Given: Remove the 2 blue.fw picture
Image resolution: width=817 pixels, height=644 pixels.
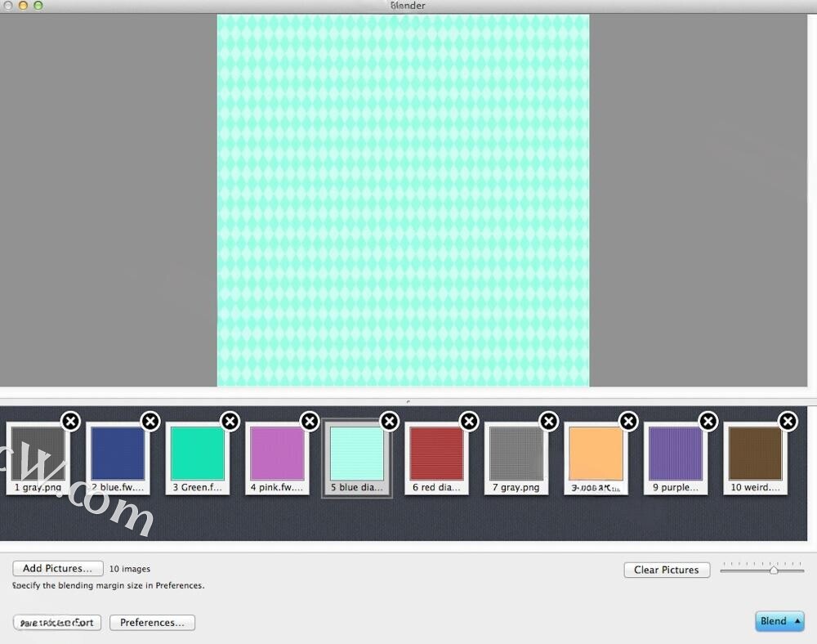Looking at the screenshot, I should pyautogui.click(x=150, y=421).
